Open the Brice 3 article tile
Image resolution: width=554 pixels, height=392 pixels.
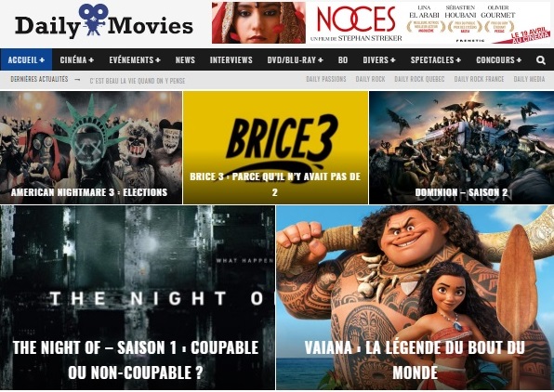[275, 148]
